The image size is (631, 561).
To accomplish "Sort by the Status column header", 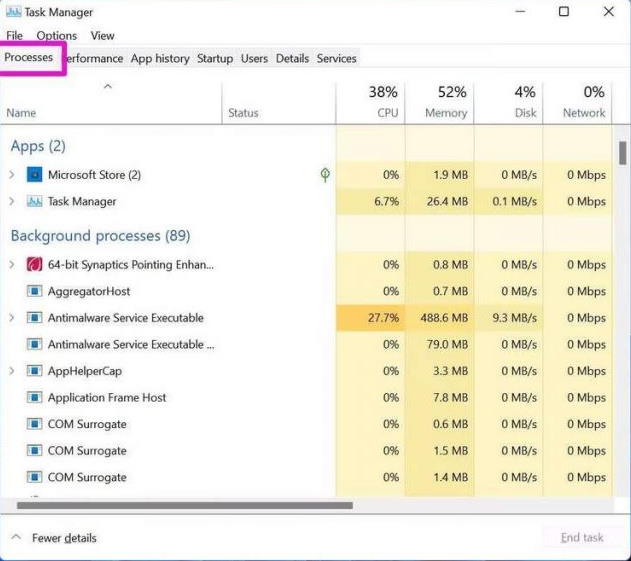I will pos(278,103).
